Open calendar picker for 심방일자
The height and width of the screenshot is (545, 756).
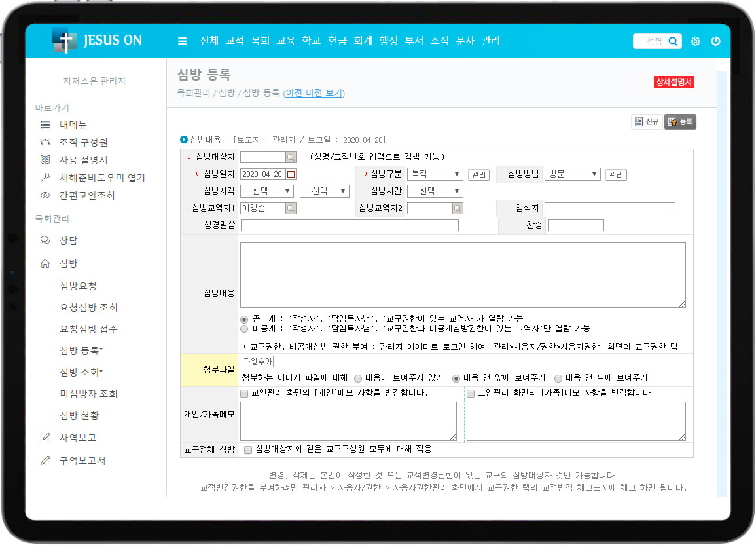point(291,174)
